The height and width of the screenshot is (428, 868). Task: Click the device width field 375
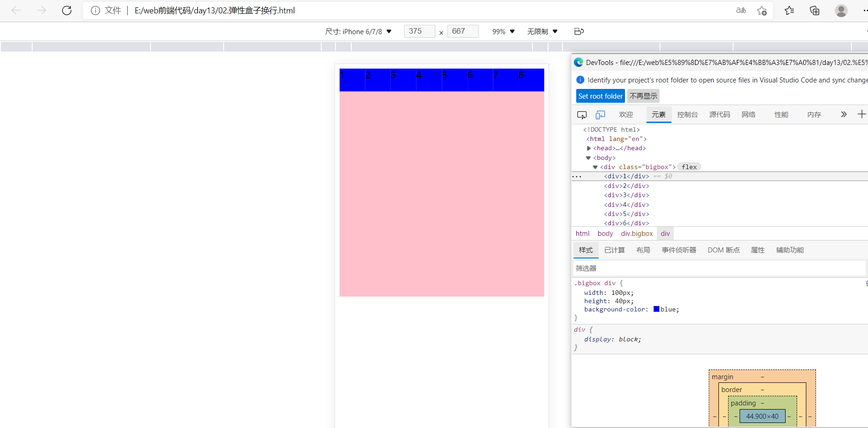click(419, 31)
